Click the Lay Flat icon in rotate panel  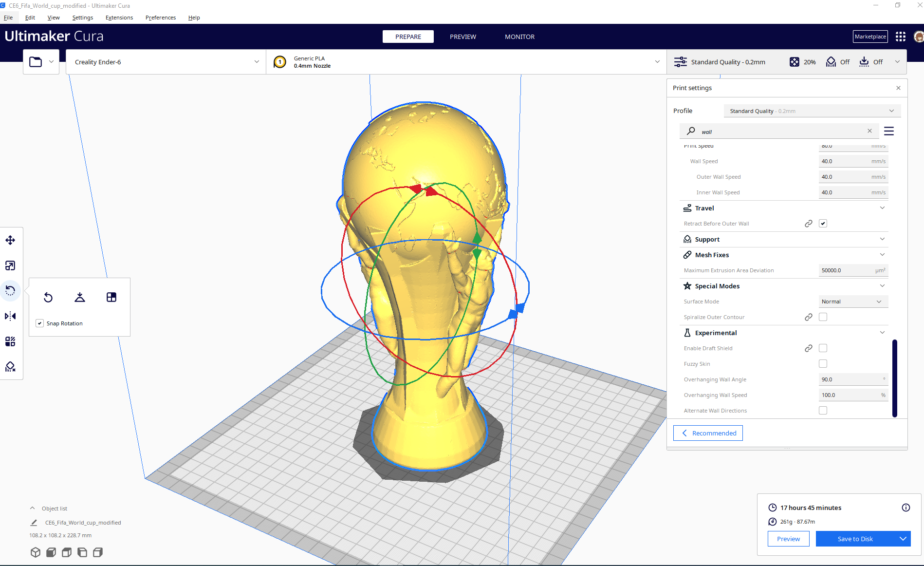click(79, 297)
